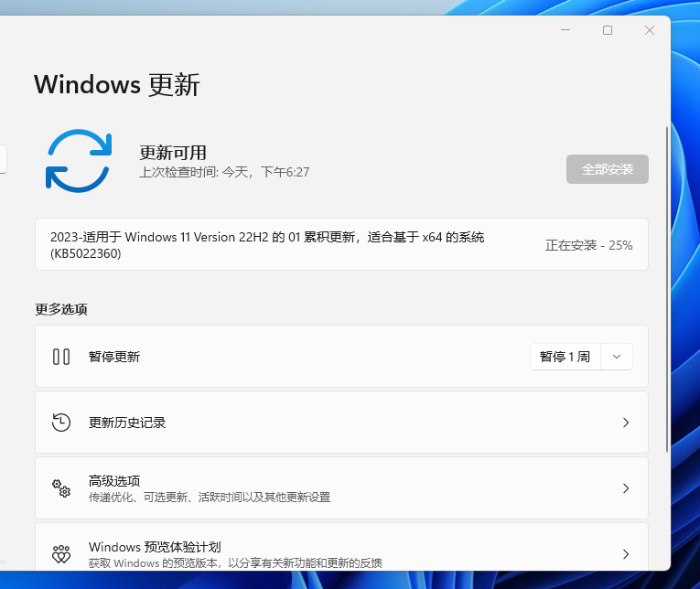Click the Windows Insider hearts icon
700x589 pixels.
(61, 554)
